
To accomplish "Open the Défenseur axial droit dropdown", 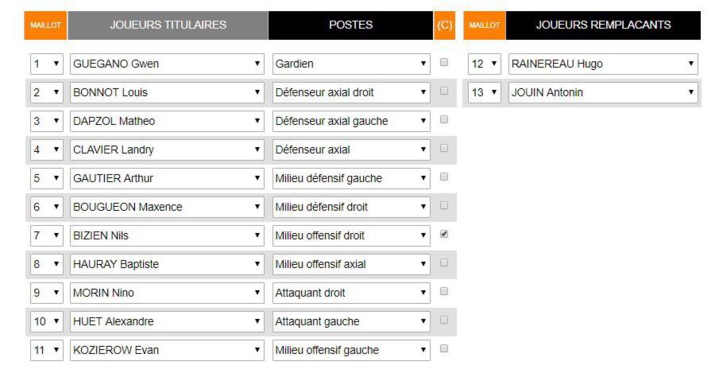I will point(351,92).
